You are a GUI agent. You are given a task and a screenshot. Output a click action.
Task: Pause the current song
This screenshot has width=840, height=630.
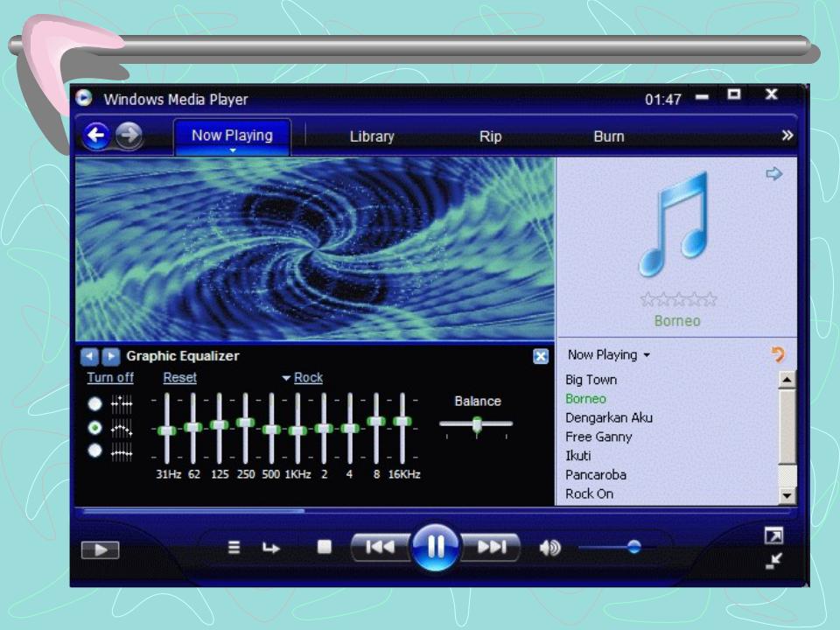(435, 547)
